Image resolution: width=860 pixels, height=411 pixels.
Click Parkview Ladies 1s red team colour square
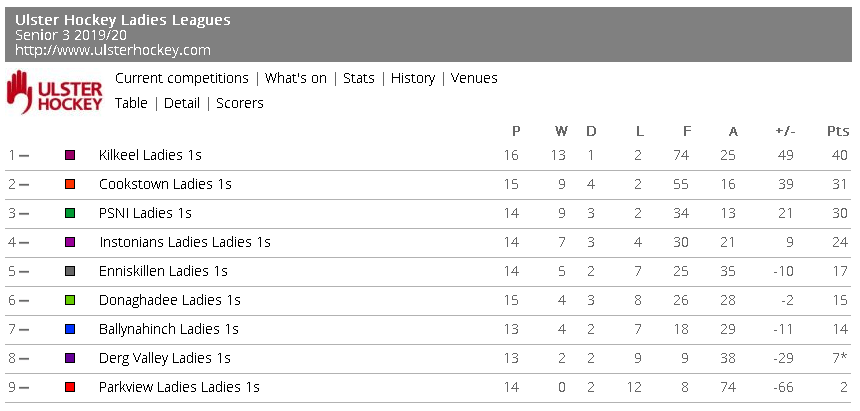point(70,387)
